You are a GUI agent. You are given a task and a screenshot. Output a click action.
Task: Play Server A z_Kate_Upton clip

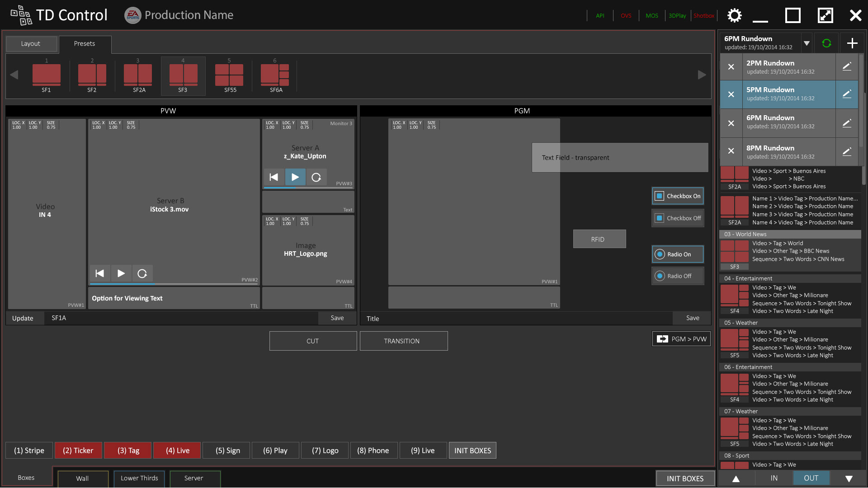[295, 177]
